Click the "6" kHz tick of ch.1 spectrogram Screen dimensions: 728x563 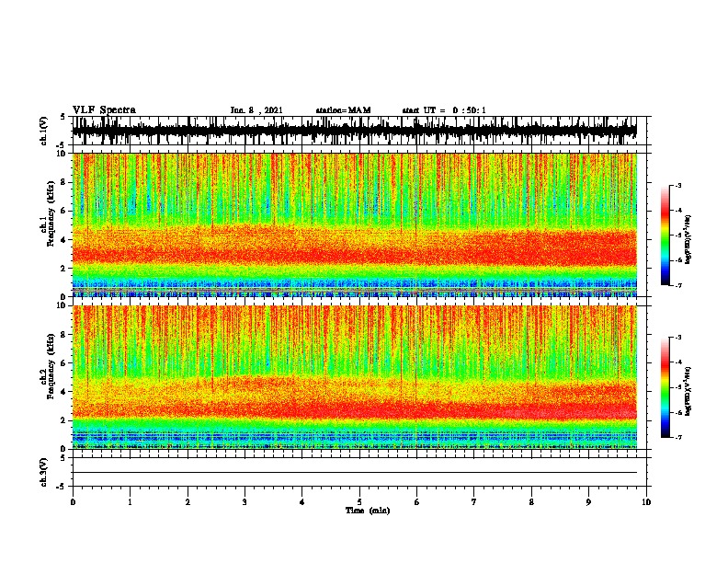(64, 211)
